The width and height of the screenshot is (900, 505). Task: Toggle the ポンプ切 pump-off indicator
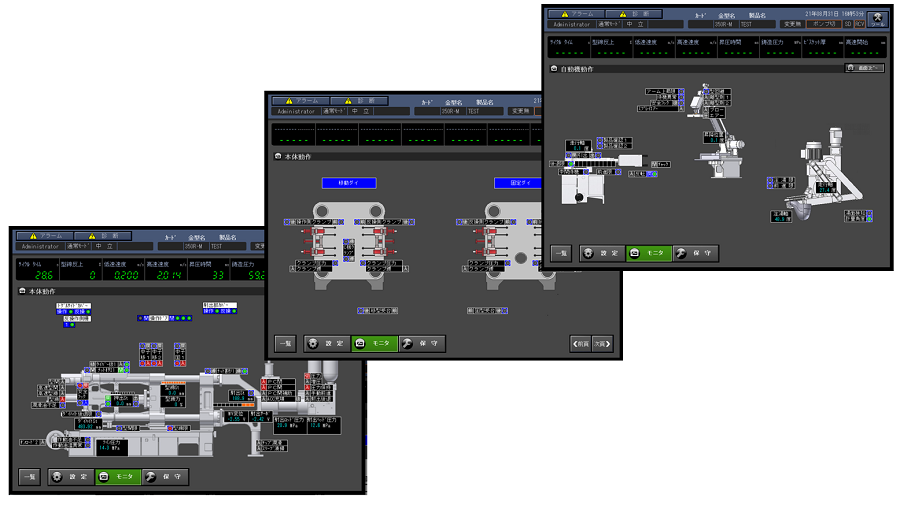(x=825, y=24)
